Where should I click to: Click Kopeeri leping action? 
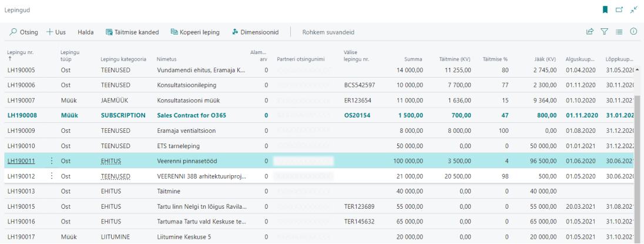(195, 32)
